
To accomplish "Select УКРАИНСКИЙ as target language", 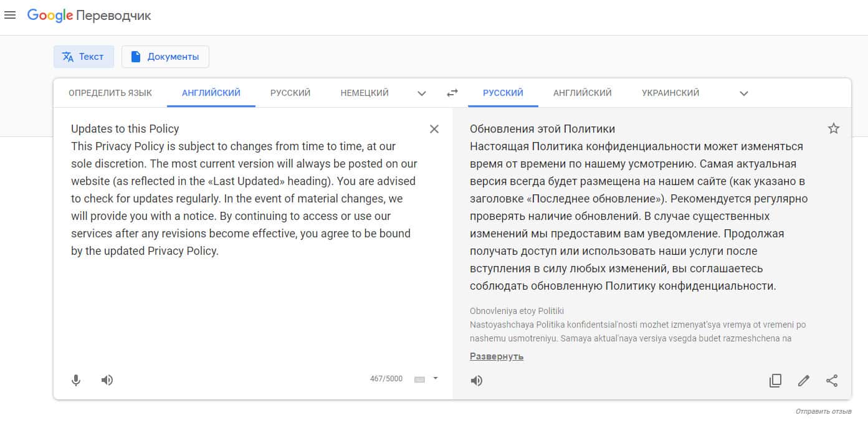I will (670, 93).
